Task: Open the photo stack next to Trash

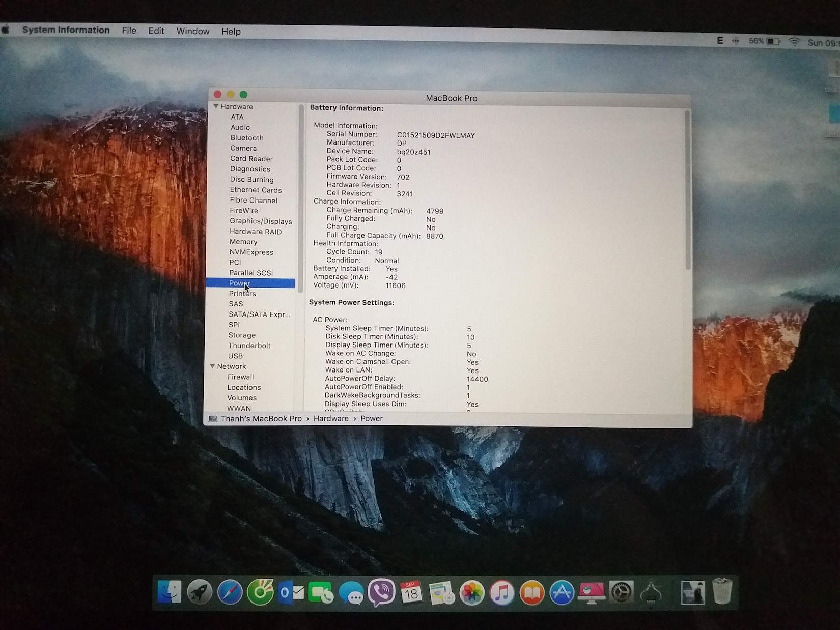Action: click(693, 592)
